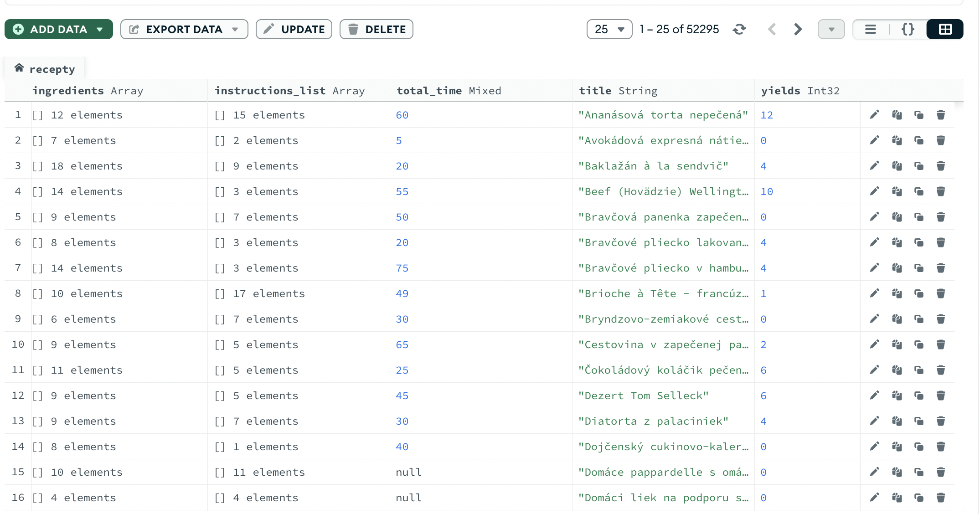Clone the Bryndzovo-zemiakové row document

pos(919,319)
